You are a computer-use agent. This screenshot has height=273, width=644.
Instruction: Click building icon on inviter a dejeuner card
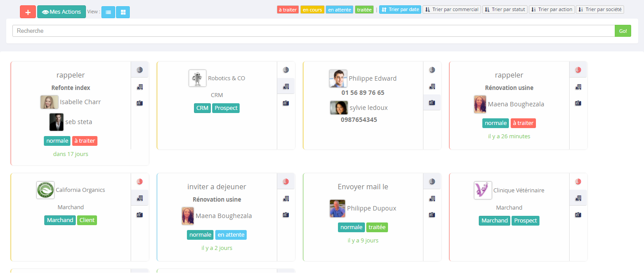286,199
